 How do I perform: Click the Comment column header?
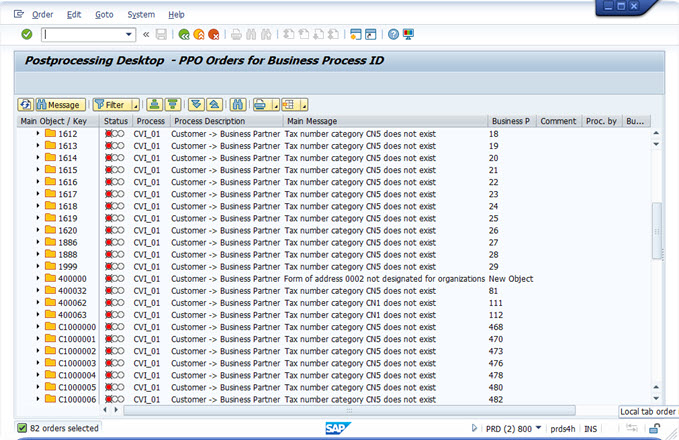(558, 121)
